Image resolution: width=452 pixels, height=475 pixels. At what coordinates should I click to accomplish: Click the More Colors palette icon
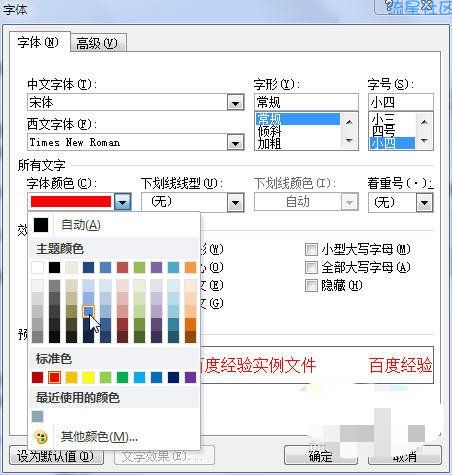[x=41, y=437]
